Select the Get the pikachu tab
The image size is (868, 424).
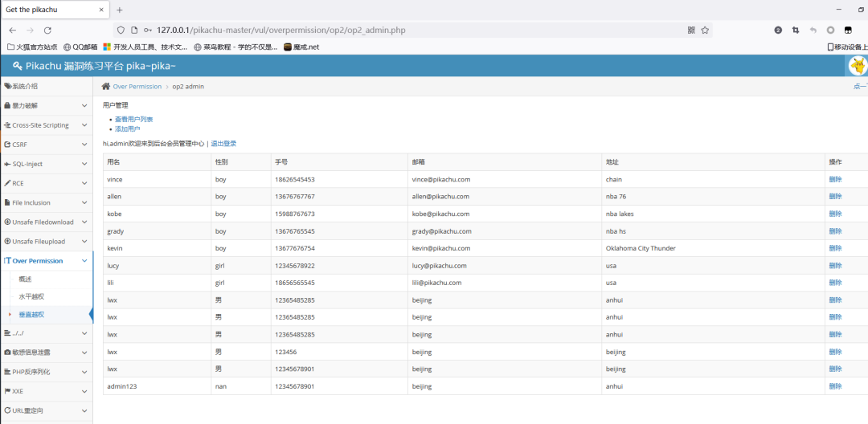[x=55, y=10]
